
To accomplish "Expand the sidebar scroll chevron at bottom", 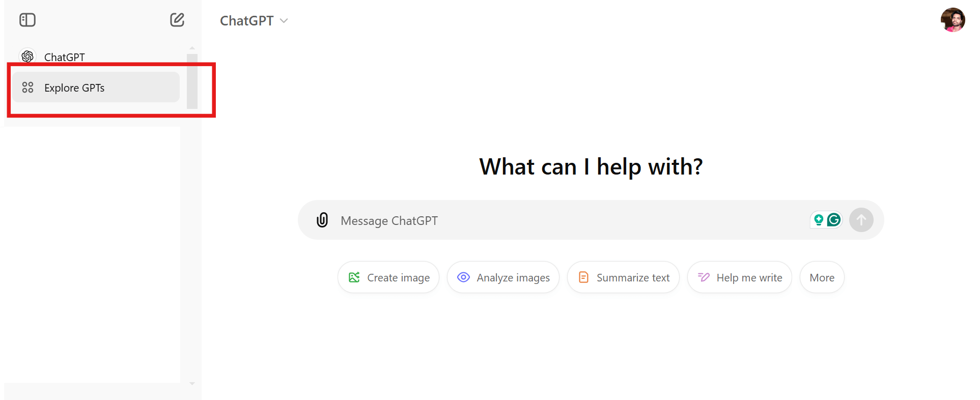I will (x=192, y=384).
